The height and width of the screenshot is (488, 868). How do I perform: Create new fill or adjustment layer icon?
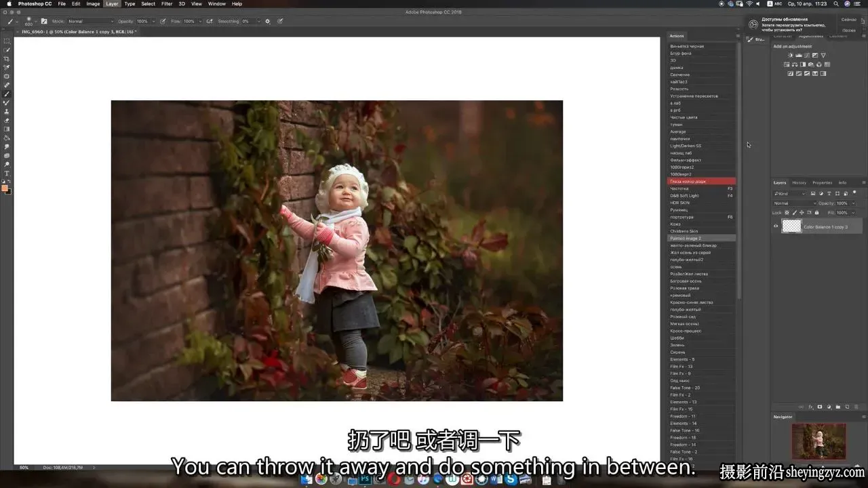[x=829, y=407]
